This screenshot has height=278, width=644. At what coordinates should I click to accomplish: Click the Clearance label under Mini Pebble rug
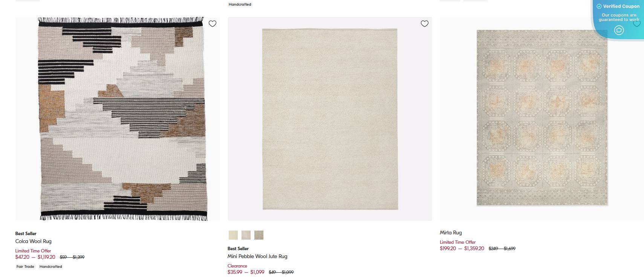pos(237,266)
